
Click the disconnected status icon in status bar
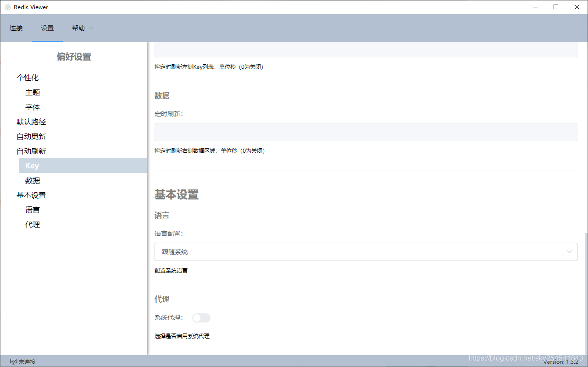(x=14, y=361)
